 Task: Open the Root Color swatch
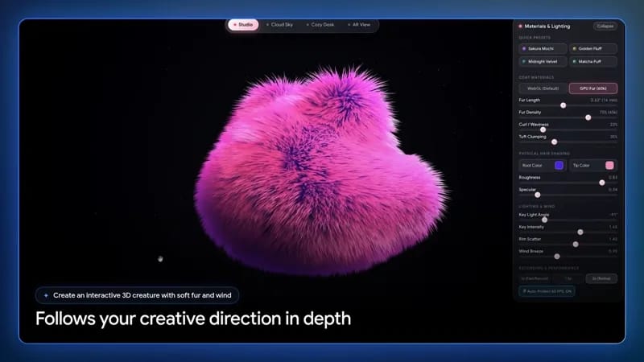(559, 166)
